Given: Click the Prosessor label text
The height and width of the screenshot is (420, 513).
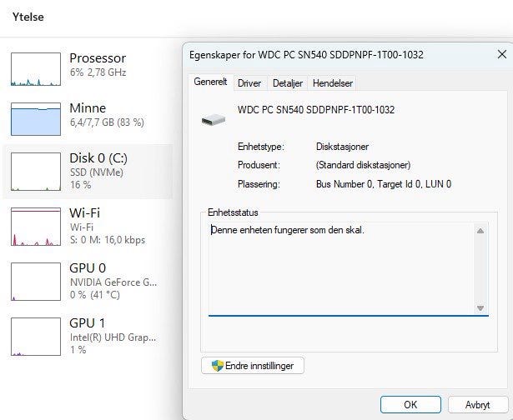Looking at the screenshot, I should (x=98, y=58).
